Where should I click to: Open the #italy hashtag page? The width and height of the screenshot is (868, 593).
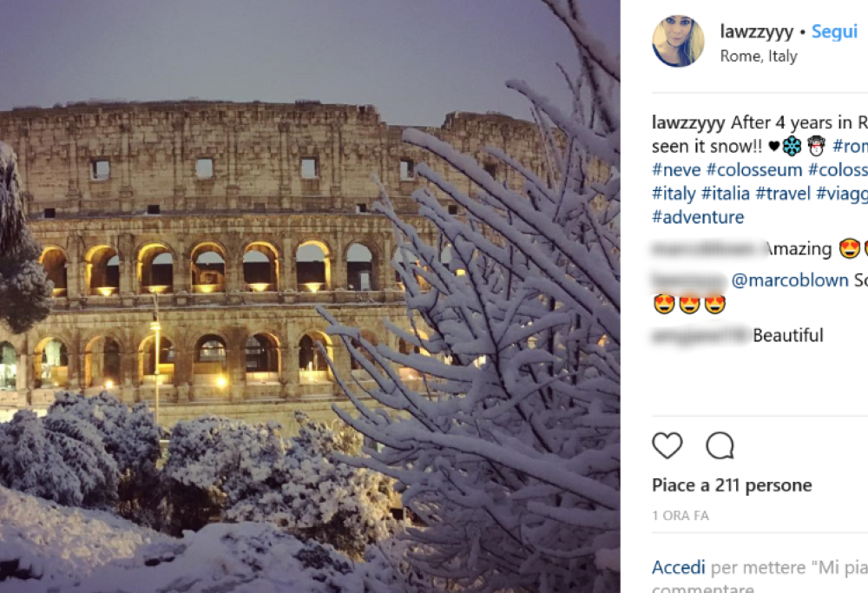pos(674,194)
